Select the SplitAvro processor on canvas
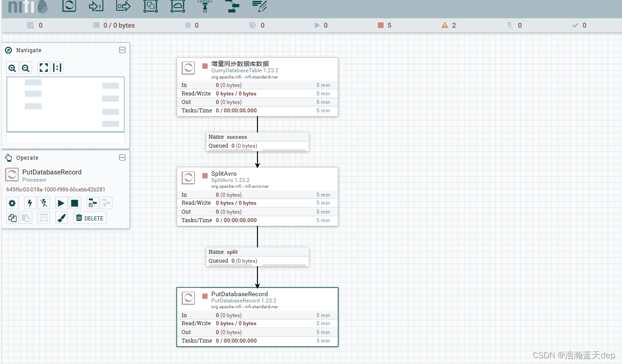 pyautogui.click(x=257, y=196)
